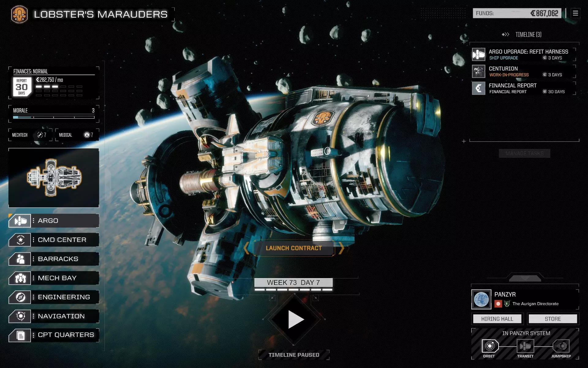
Task: Open the Cpt Quarters section
Action: (x=54, y=335)
